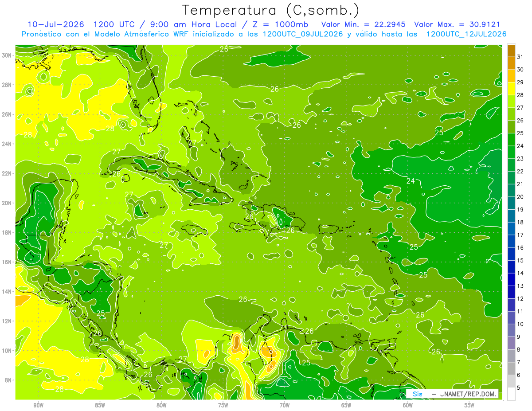Click the "5" label on the color legend

tap(519, 388)
